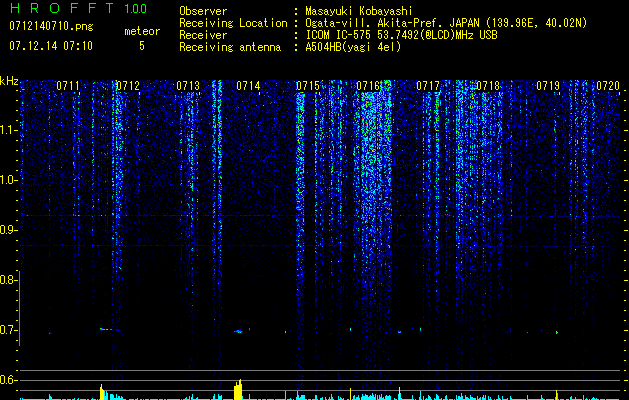The width and height of the screenshot is (629, 400).
Task: Click the 0711 time marker
Action: pos(68,86)
